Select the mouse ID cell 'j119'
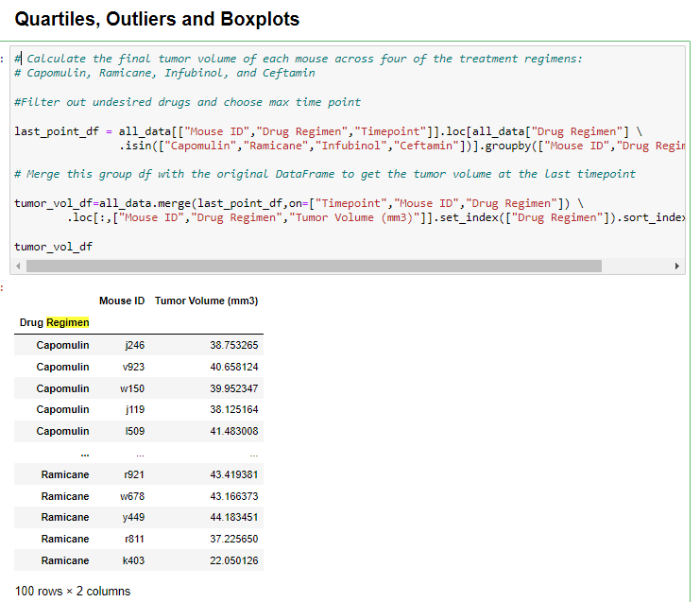 tap(135, 409)
